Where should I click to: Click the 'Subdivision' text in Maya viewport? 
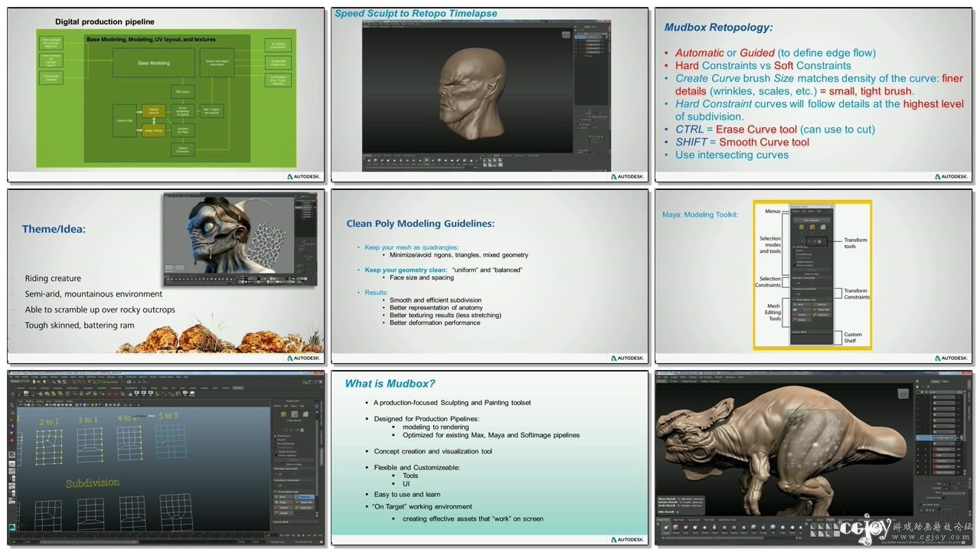[x=93, y=483]
